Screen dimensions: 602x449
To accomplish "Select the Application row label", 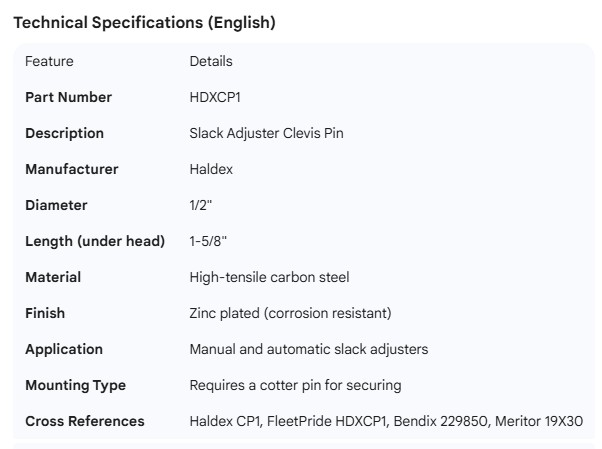I will click(64, 349).
